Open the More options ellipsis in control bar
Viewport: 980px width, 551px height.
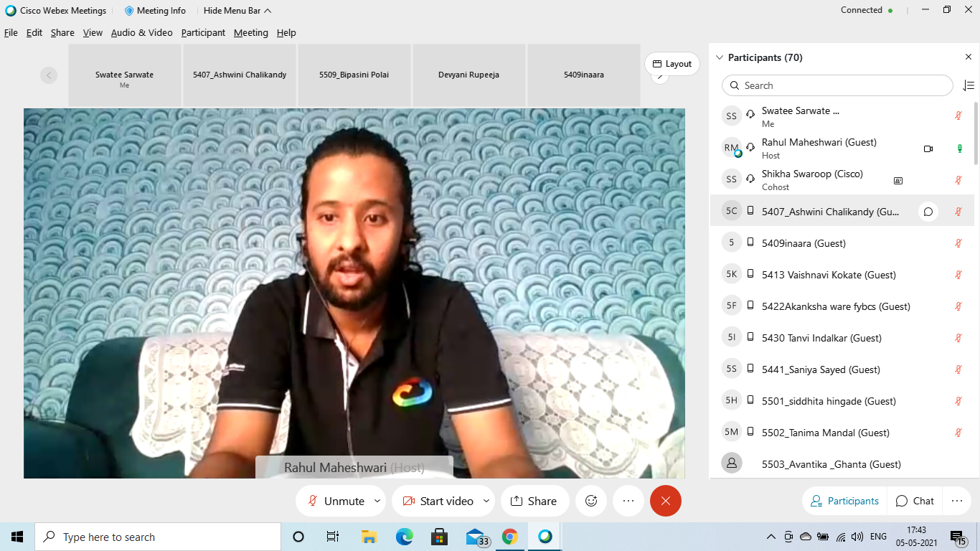628,501
